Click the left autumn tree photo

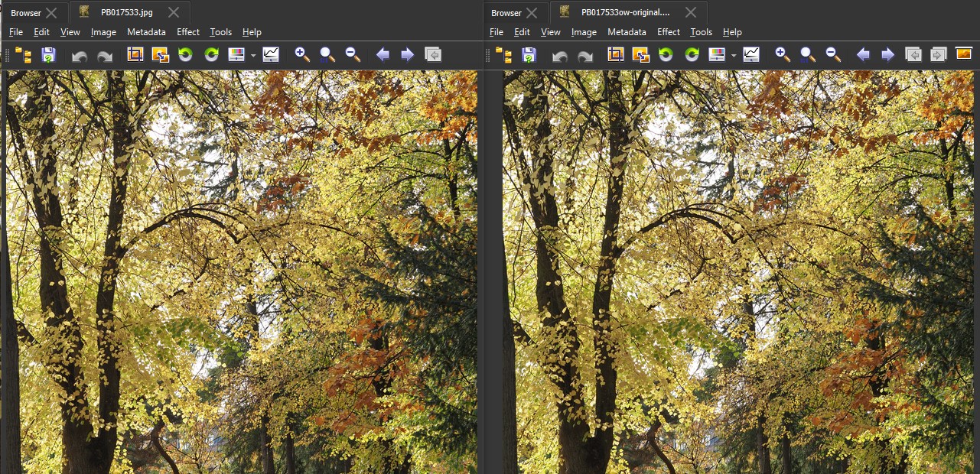(241, 271)
